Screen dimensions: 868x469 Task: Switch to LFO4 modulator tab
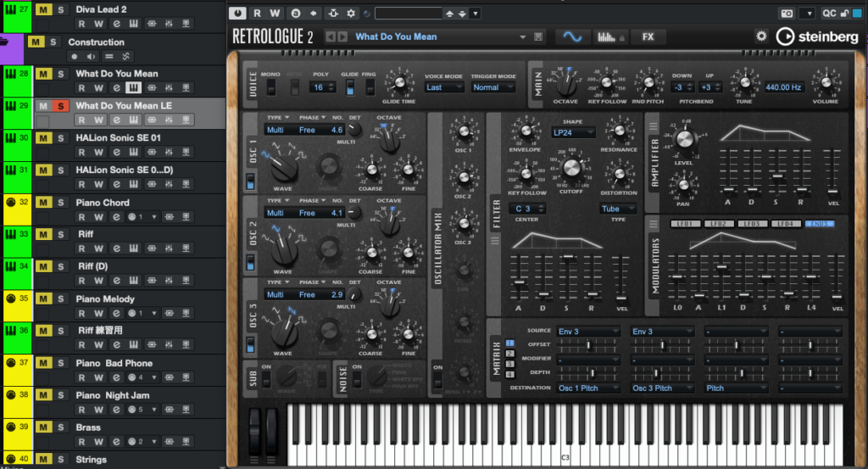(x=786, y=224)
